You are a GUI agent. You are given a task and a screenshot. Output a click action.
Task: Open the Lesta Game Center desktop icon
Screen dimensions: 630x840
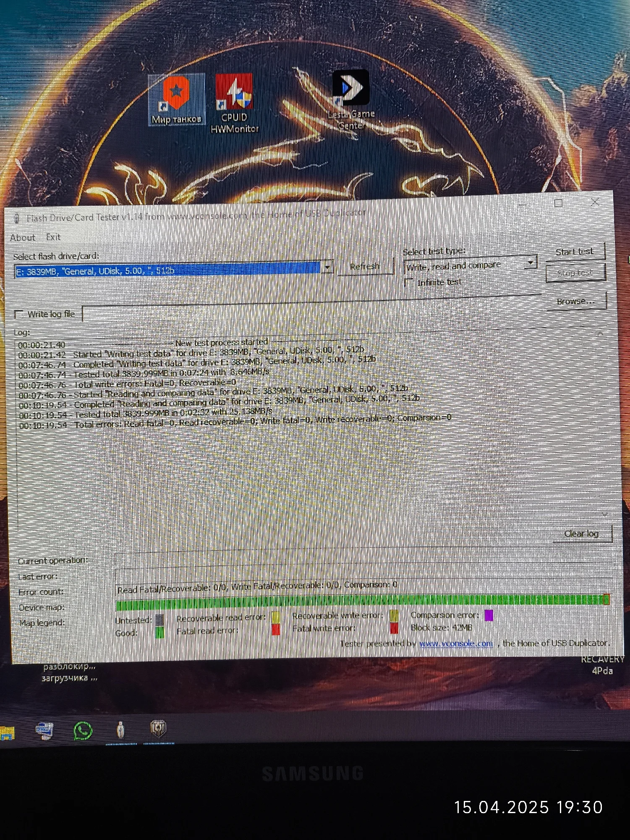(x=351, y=100)
